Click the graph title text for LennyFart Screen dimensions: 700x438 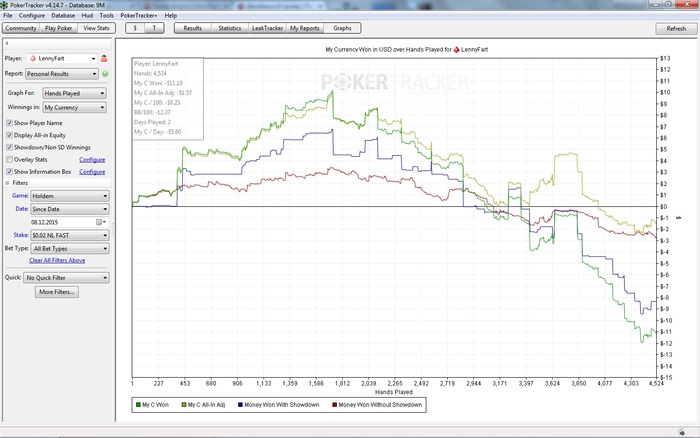pyautogui.click(x=407, y=50)
